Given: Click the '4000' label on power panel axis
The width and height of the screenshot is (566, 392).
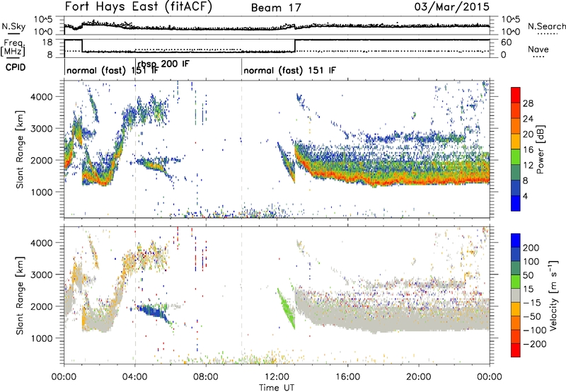Looking at the screenshot, I should [x=41, y=97].
